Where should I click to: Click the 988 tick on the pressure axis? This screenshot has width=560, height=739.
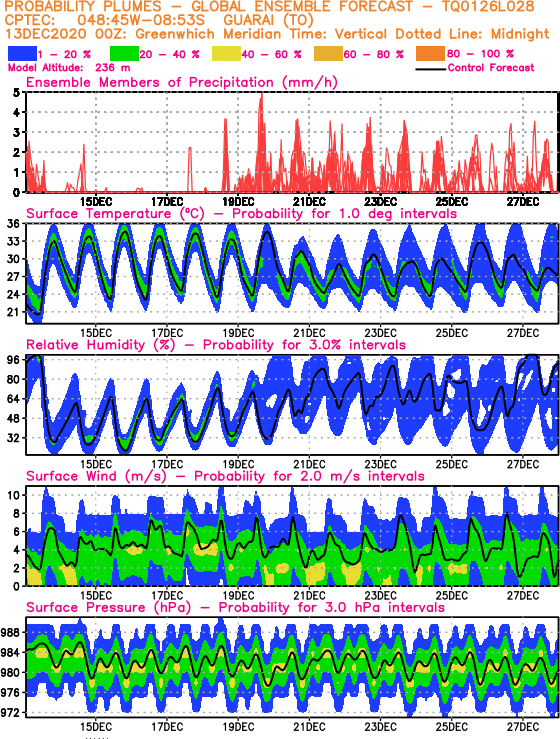[10, 632]
